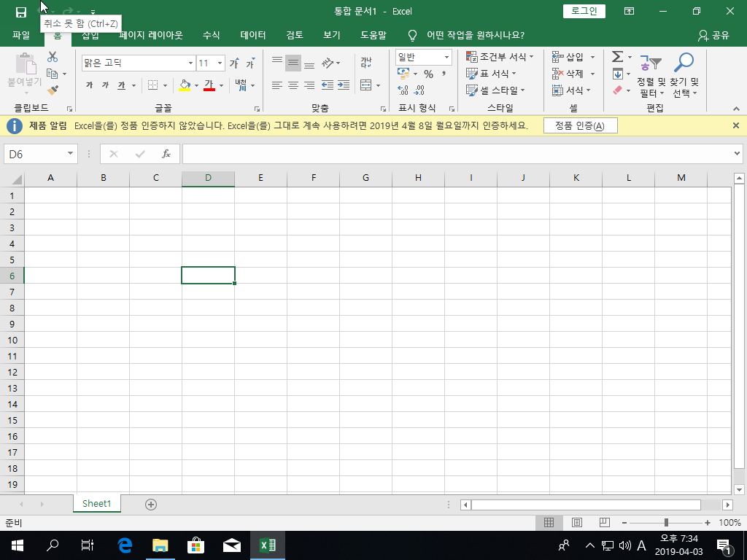This screenshot has height=560, width=747.
Task: Click Merge and Center icon
Action: pos(366,85)
